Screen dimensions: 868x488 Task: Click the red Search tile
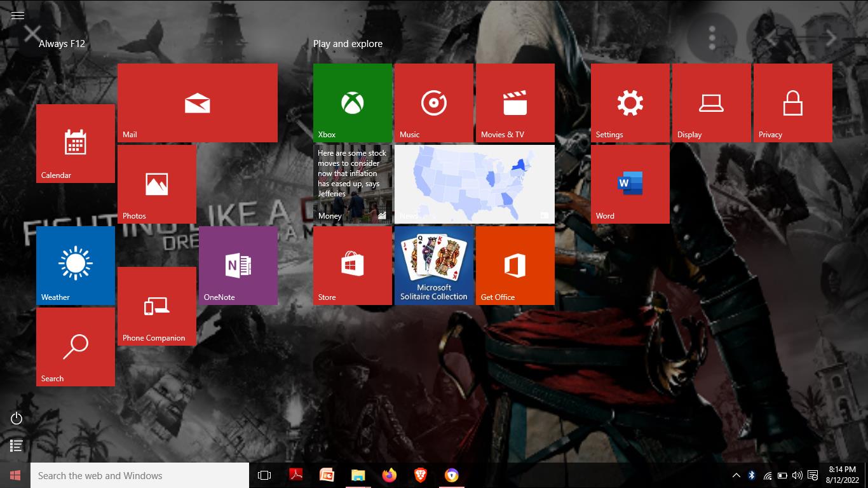76,347
